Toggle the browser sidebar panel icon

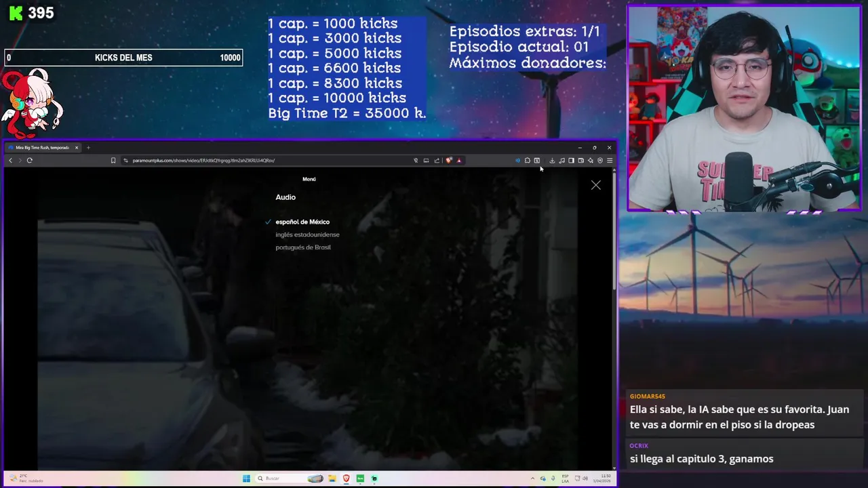(571, 161)
